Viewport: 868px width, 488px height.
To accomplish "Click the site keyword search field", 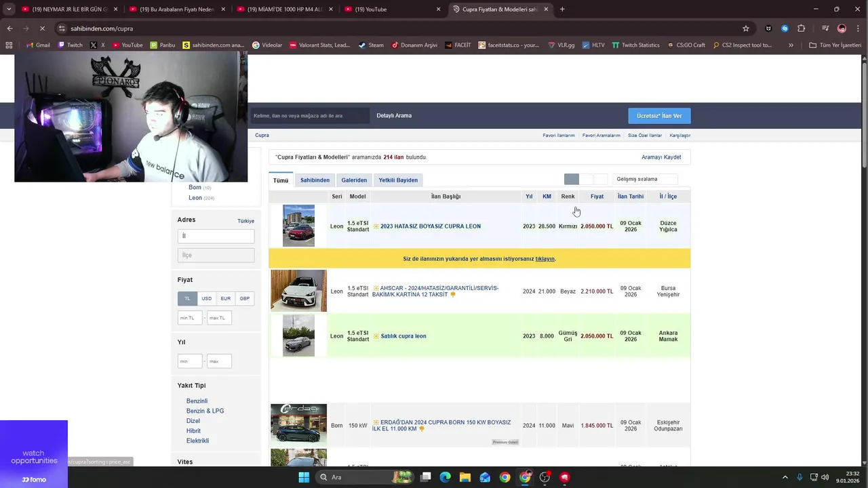I will coord(310,116).
